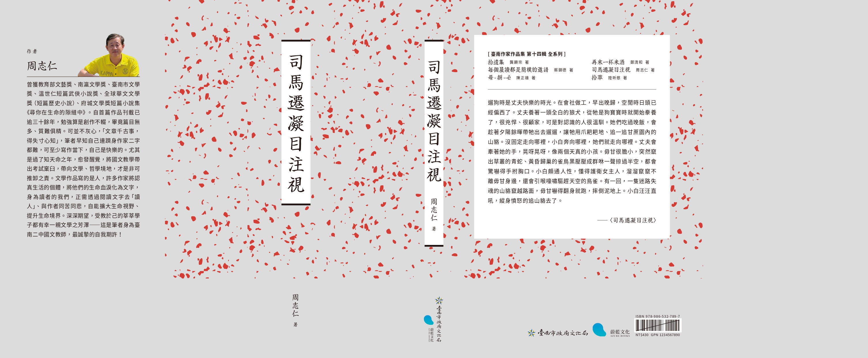This screenshot has width=868, height=358.
Task: Click the 臺南作家作品集 第十四輯 全系列 heading
Action: pos(526,54)
